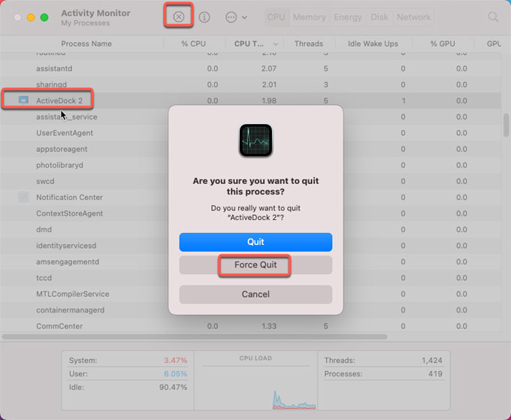Screen dimensions: 511x420
Task: Click the Threads count 1,424
Action: point(432,361)
